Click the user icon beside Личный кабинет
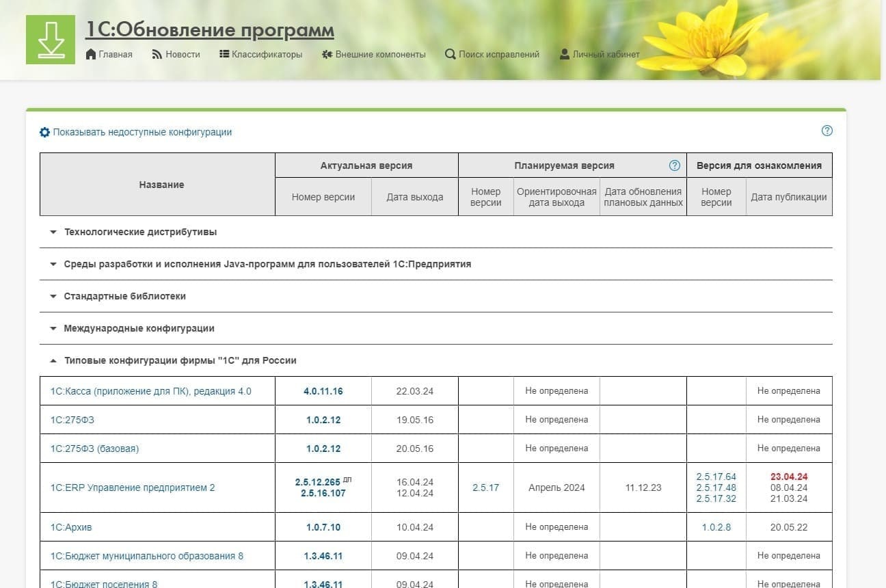Image resolution: width=886 pixels, height=588 pixels. click(565, 54)
